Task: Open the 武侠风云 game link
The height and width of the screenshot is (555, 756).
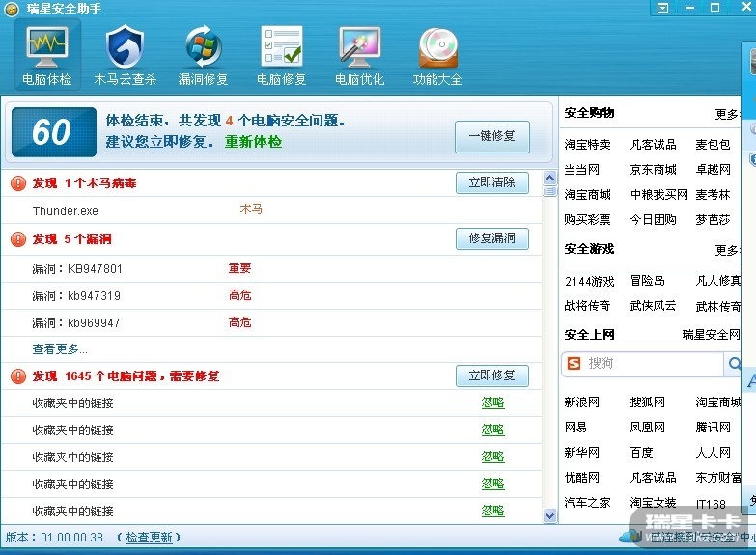Action: click(653, 306)
